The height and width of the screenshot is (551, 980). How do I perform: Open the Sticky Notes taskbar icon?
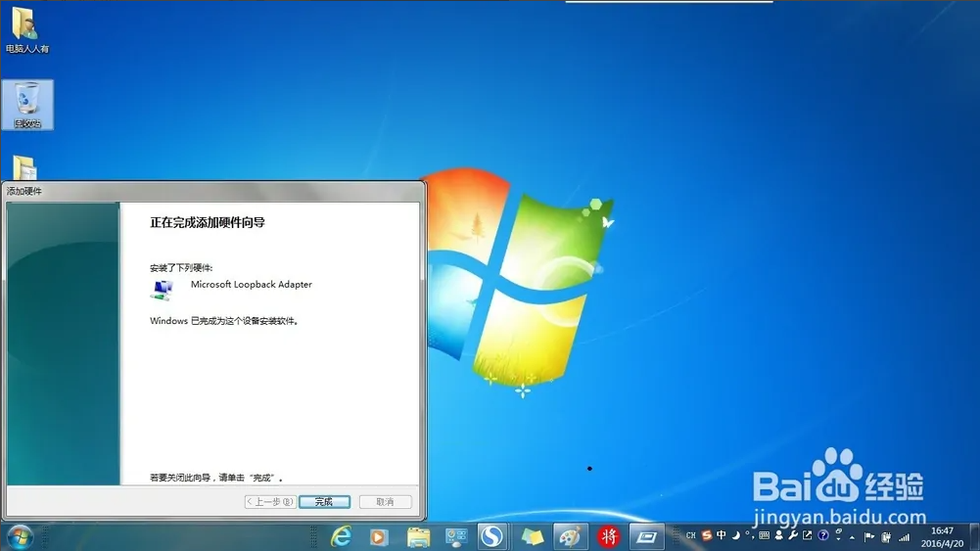click(x=532, y=536)
